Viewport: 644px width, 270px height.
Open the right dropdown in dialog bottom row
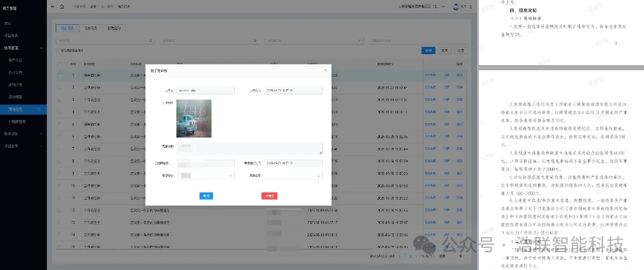293,176
